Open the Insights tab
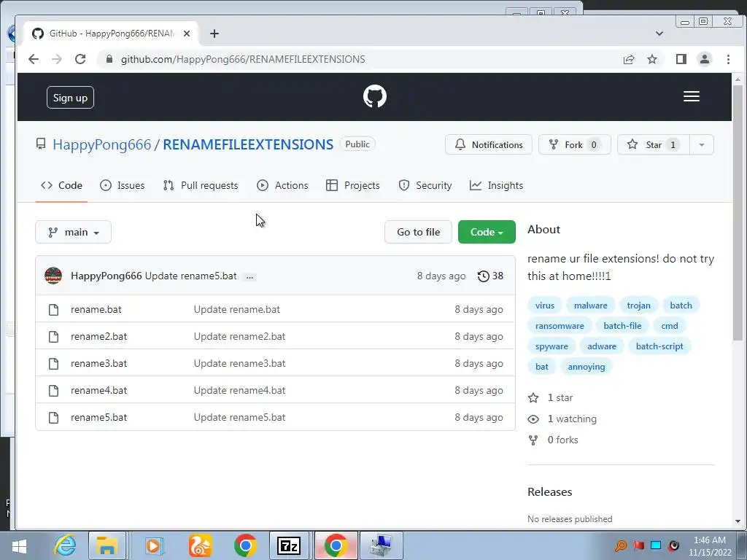Screen dimensions: 747x560 tap(496, 185)
